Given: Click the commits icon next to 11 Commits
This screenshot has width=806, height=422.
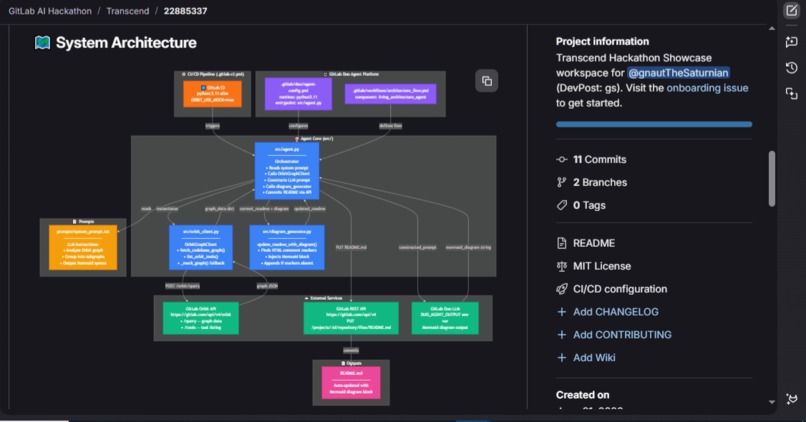Looking at the screenshot, I should tap(561, 160).
